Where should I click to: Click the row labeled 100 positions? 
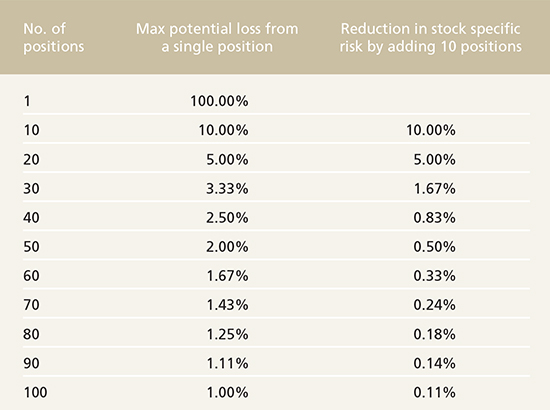(276, 392)
